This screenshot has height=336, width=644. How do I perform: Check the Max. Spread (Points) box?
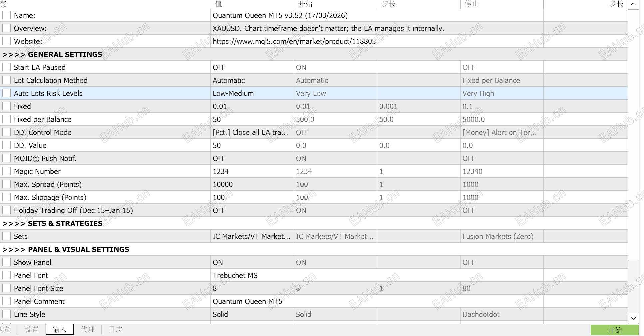point(6,184)
